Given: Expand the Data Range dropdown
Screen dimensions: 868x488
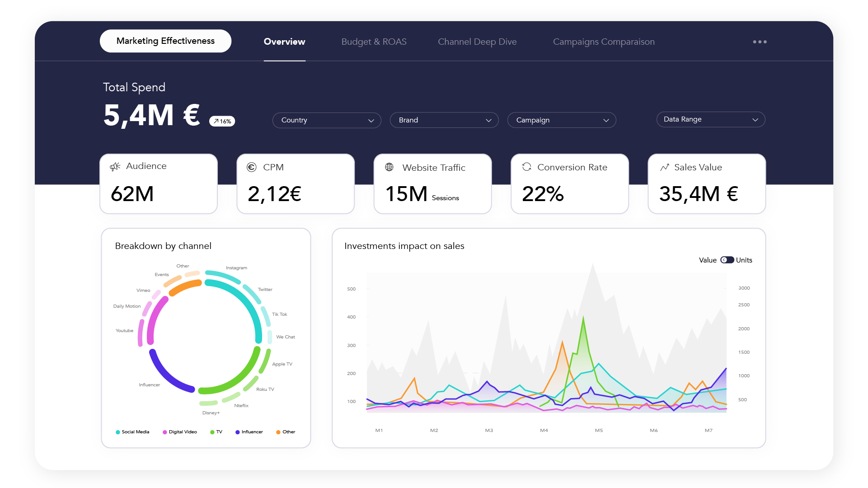Looking at the screenshot, I should coord(711,119).
